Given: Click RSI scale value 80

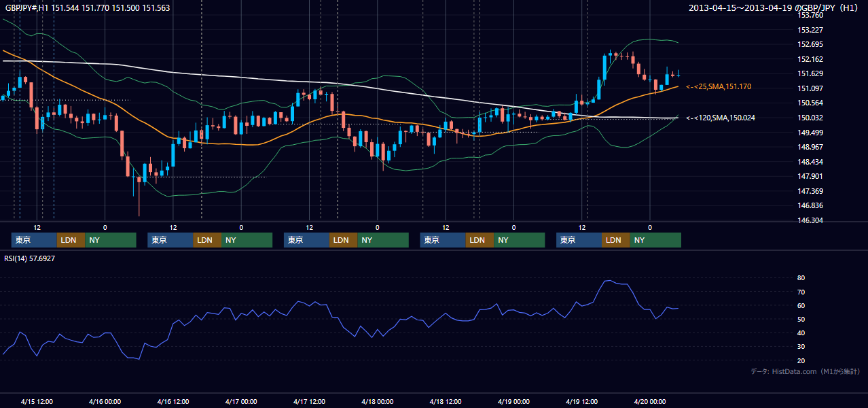Looking at the screenshot, I should (801, 278).
